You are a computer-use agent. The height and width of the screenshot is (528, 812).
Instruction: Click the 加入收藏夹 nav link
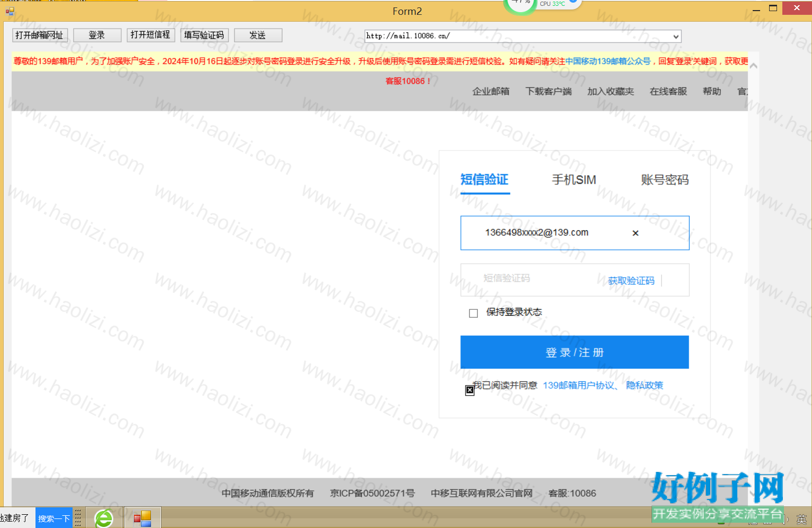(x=611, y=91)
